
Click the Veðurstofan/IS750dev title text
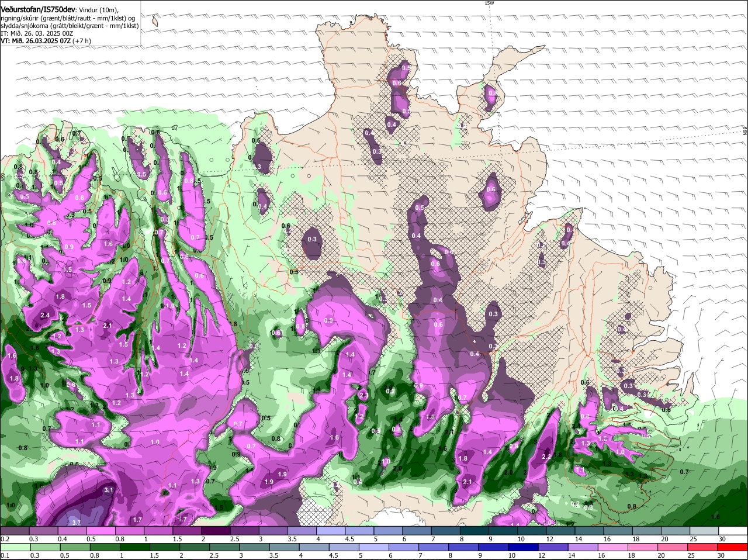click(x=37, y=9)
